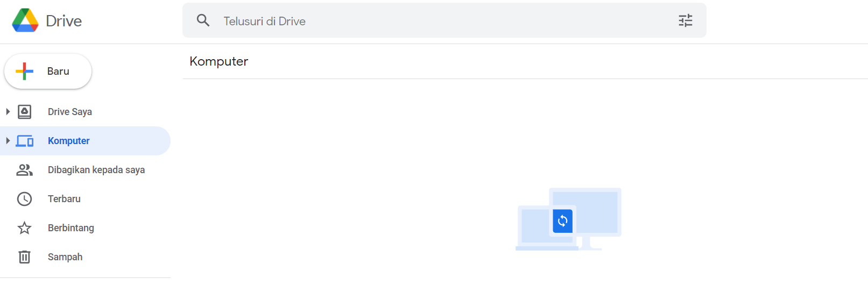
Task: Click the Drive Saya drive icon
Action: 24,112
